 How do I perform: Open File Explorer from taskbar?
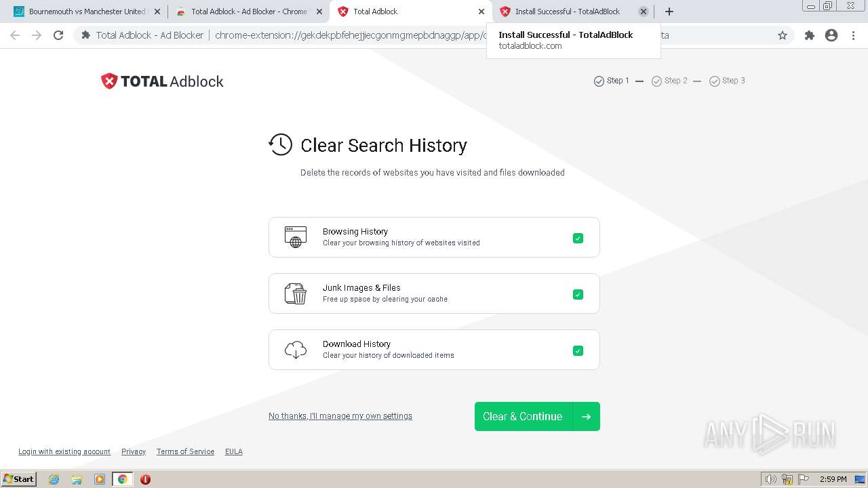pyautogui.click(x=77, y=479)
